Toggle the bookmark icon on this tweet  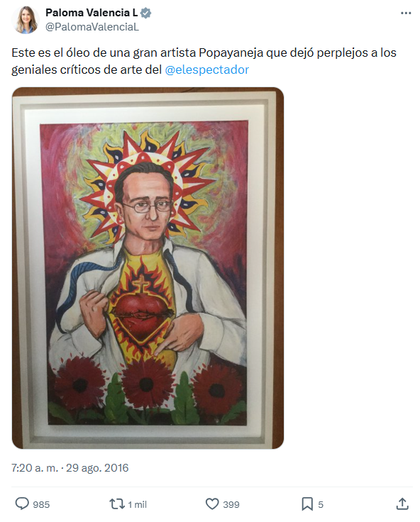click(x=307, y=504)
